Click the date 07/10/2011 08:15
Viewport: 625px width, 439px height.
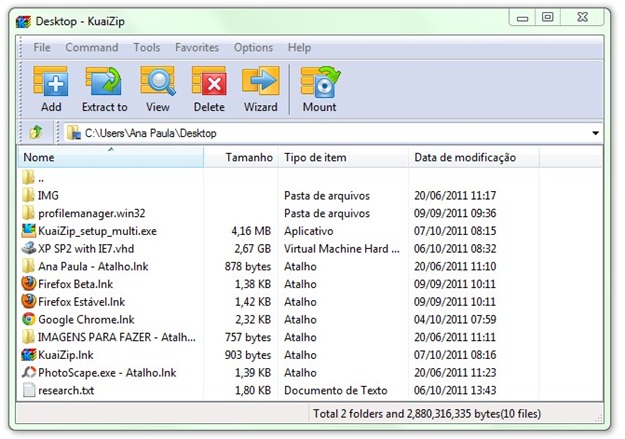coord(455,231)
